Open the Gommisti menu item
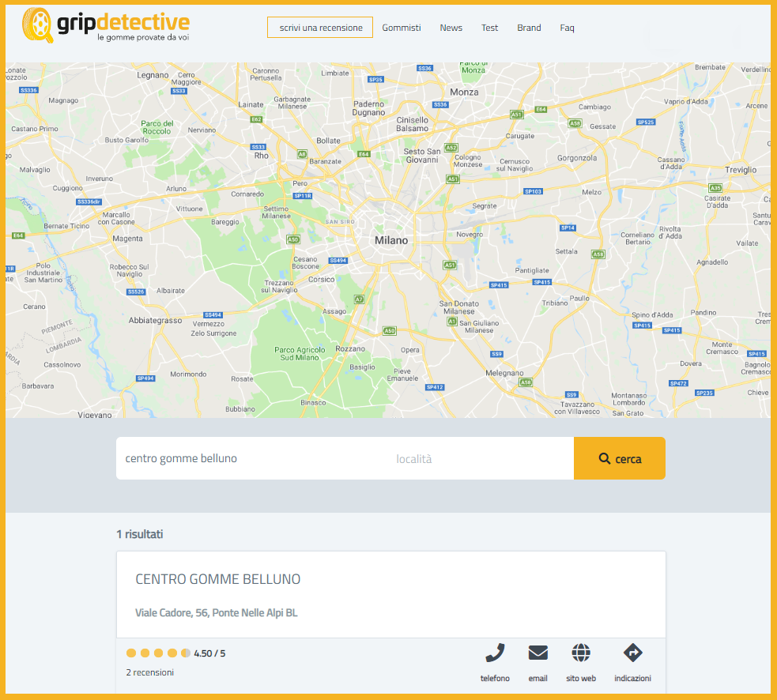Screen dimensions: 777x700 tap(402, 28)
